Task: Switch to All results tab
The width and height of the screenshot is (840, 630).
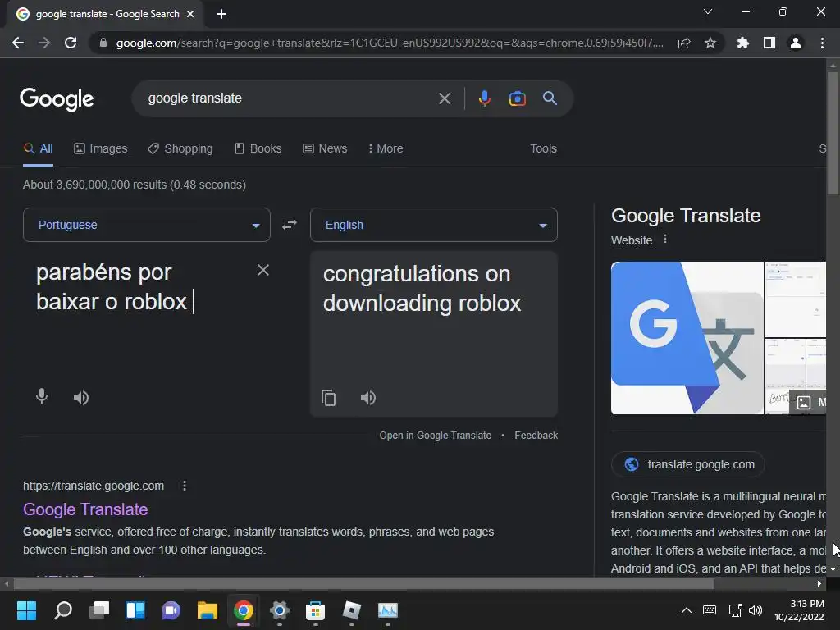Action: (38, 148)
